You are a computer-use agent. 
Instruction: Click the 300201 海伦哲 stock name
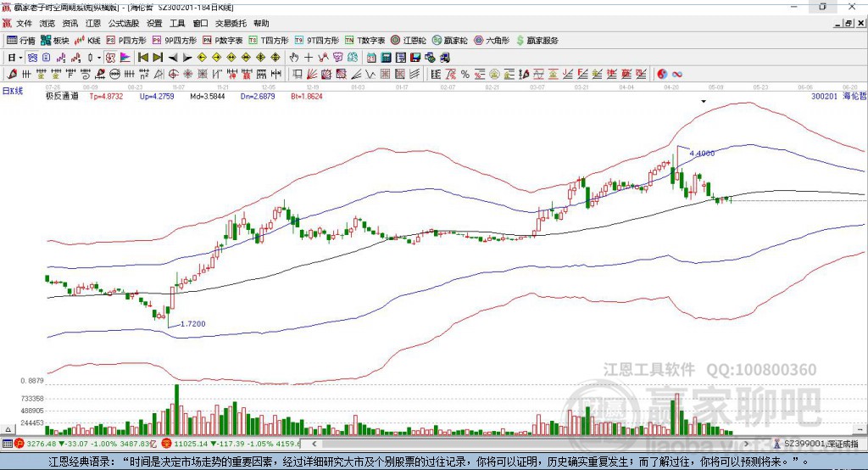click(x=838, y=96)
